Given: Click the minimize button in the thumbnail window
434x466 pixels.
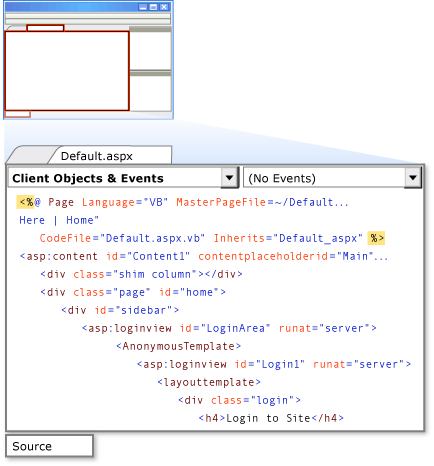Looking at the screenshot, I should (143, 7).
